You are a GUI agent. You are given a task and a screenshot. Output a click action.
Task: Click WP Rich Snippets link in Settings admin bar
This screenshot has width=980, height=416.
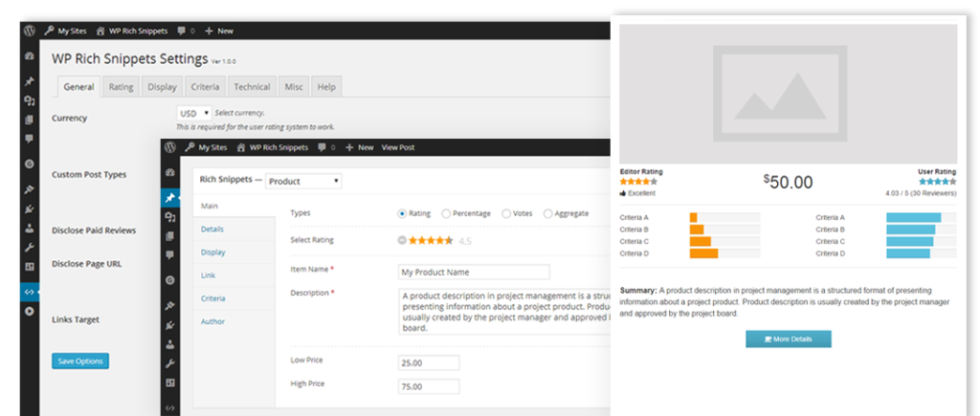(132, 31)
